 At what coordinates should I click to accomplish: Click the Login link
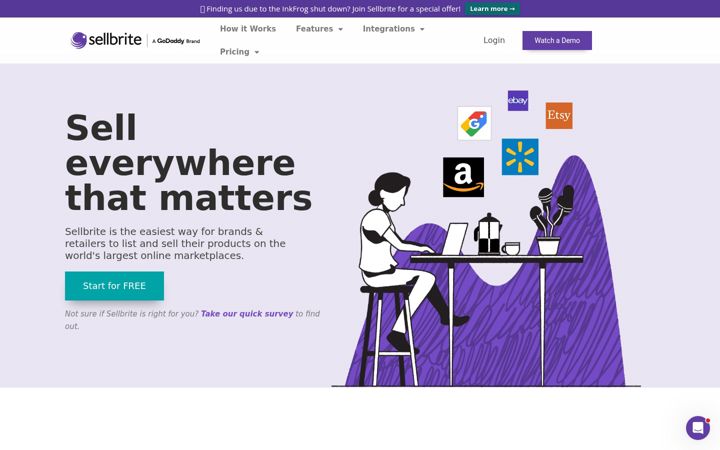[x=494, y=40]
